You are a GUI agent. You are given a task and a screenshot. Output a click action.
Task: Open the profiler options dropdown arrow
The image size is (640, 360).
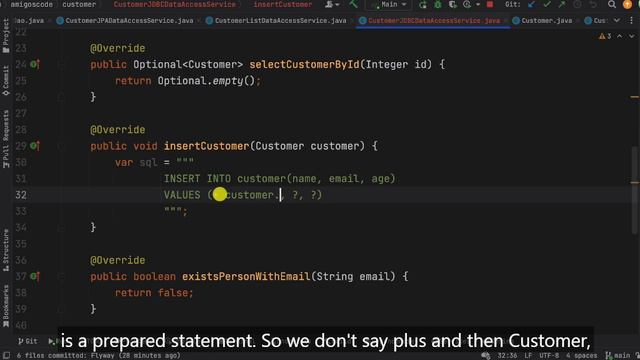click(x=478, y=4)
